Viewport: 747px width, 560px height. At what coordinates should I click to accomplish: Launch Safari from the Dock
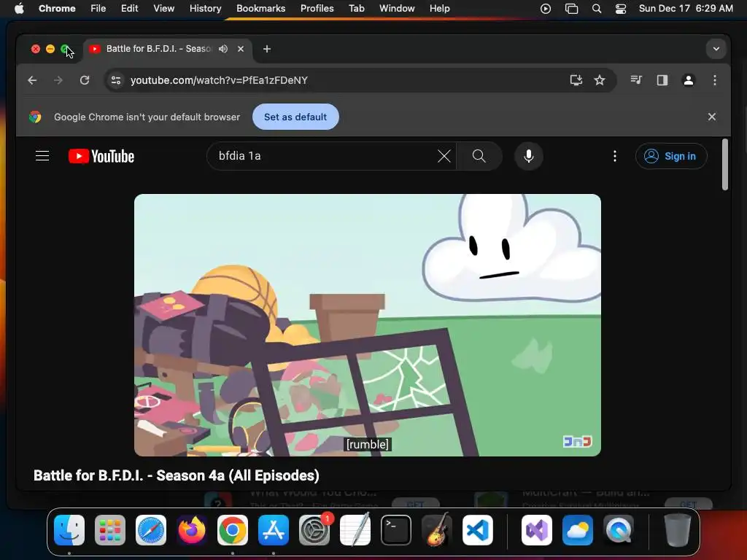point(151,530)
